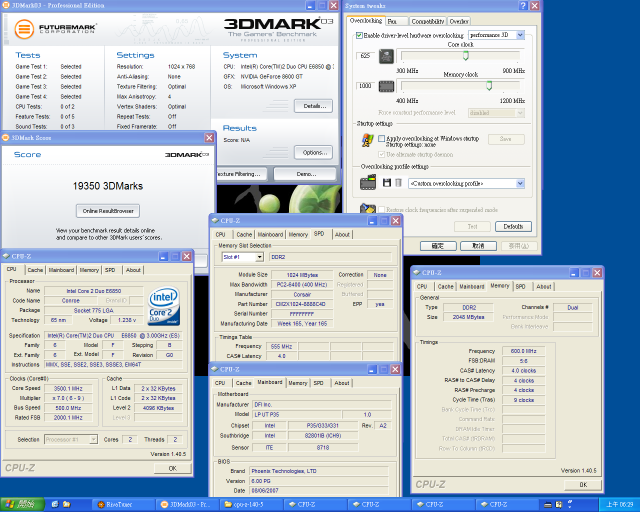Open the Force constant performance level dropdown

(x=520, y=113)
